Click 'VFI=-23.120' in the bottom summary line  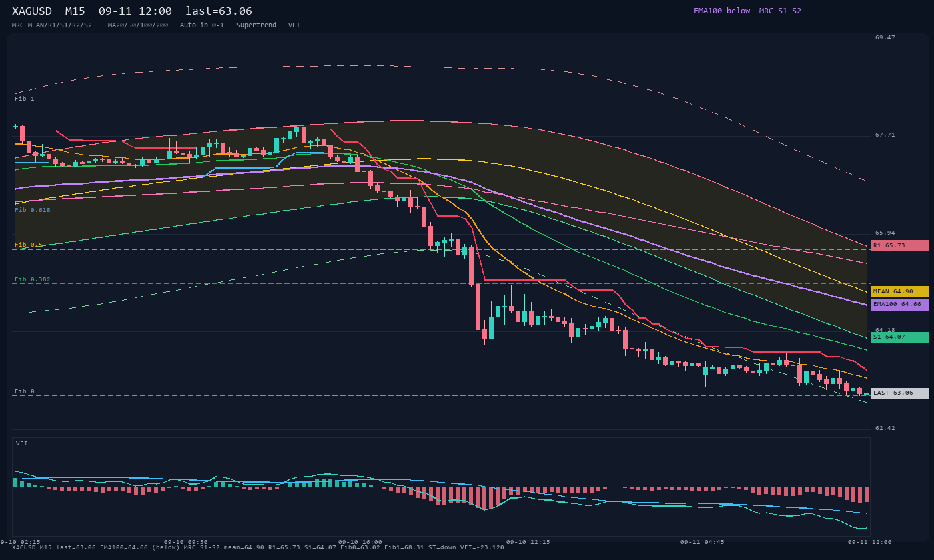click(482, 547)
